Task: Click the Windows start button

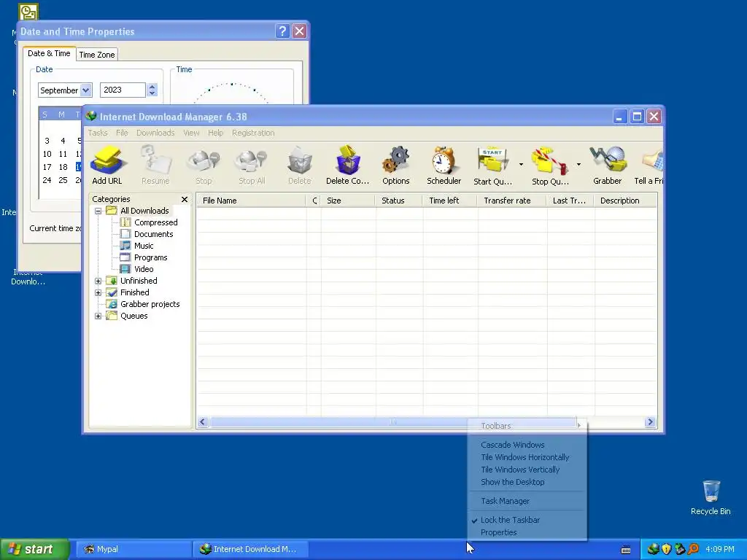Action: pyautogui.click(x=35, y=549)
